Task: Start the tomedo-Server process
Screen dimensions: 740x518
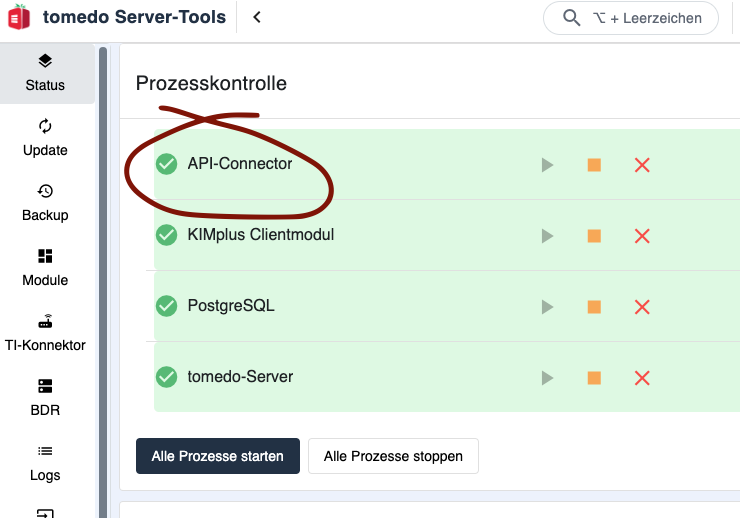Action: pos(547,378)
